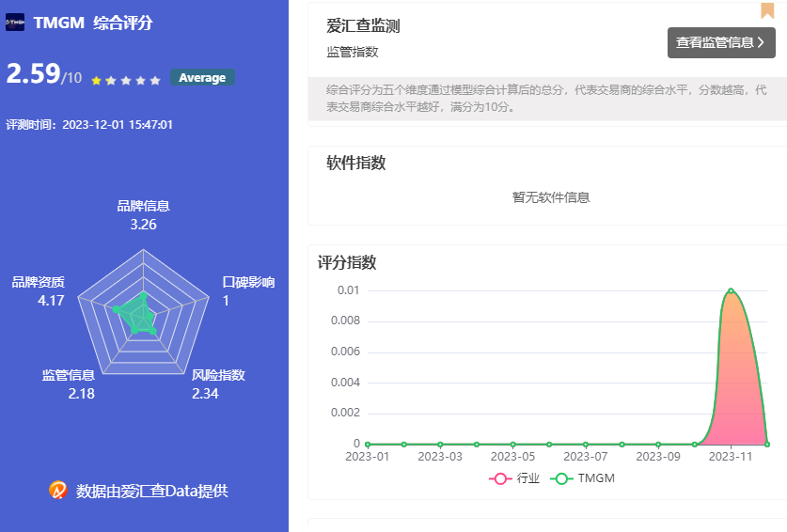Viewport: 787px width, 532px height.
Task: Click the chart peak point at 2023-11
Action: tap(731, 290)
